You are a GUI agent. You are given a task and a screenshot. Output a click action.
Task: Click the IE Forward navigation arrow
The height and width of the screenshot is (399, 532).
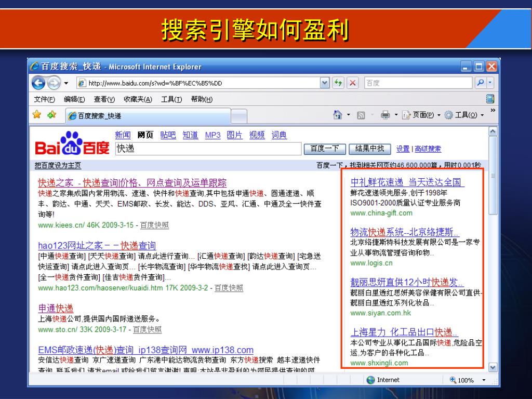tap(54, 83)
